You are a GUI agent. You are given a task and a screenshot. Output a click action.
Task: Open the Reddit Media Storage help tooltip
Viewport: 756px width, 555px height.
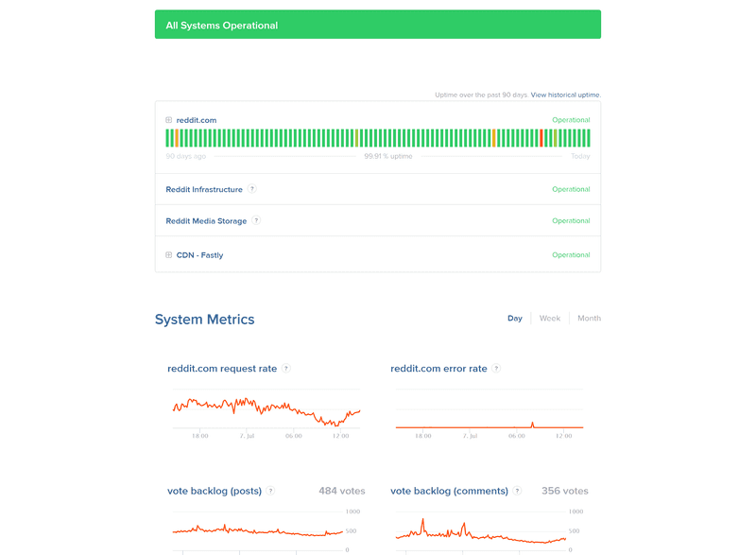pos(257,220)
